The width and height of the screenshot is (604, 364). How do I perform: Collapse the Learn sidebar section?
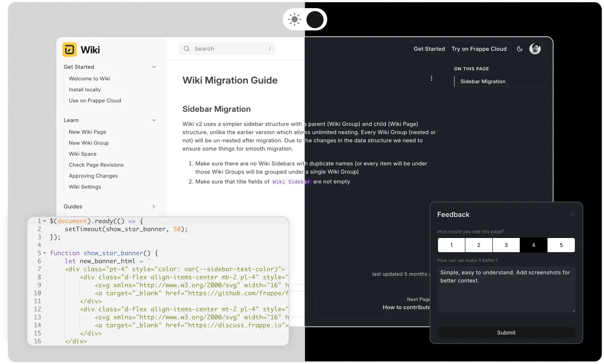(154, 120)
